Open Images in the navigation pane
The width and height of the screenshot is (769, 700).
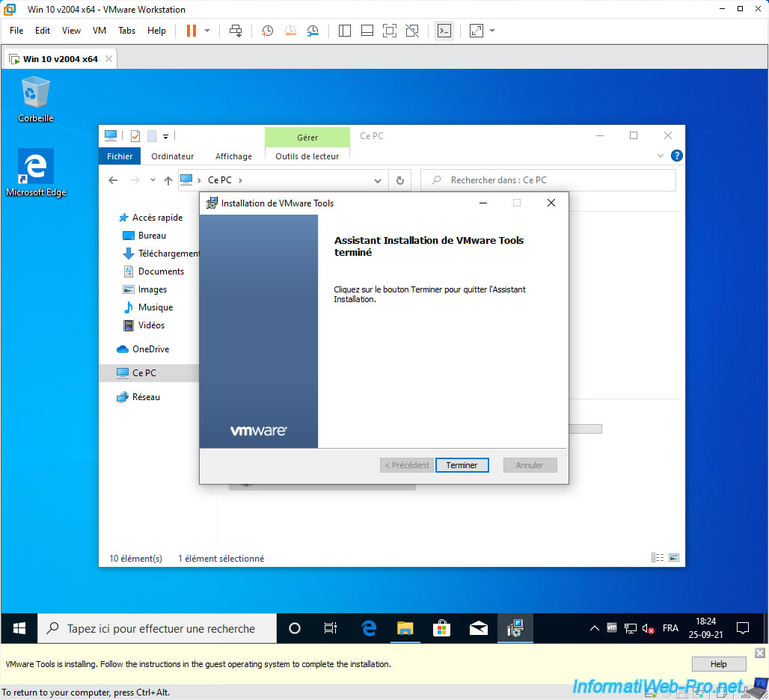(144, 289)
